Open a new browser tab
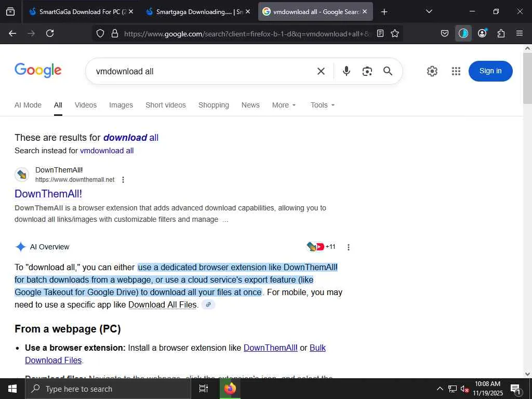 point(384,12)
